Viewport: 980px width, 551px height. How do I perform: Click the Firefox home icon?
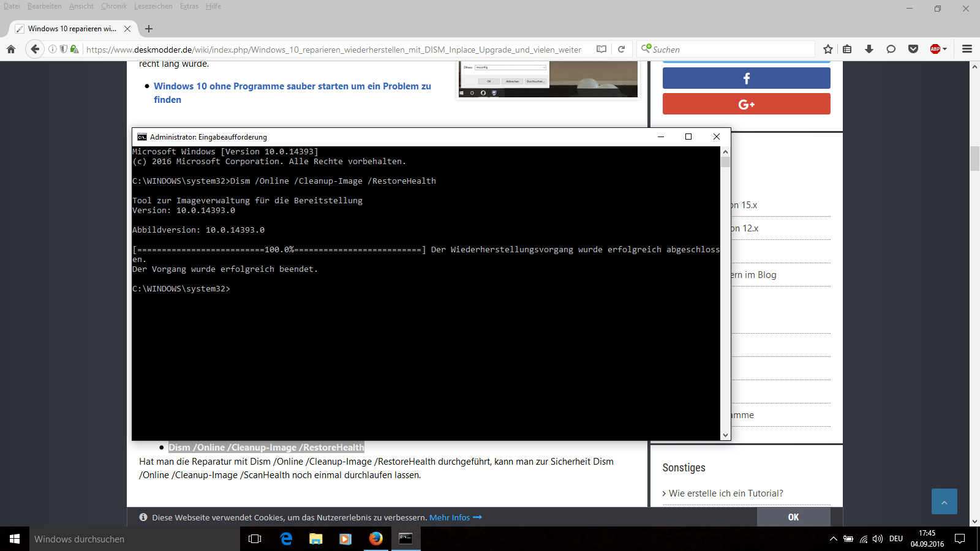pos(11,49)
